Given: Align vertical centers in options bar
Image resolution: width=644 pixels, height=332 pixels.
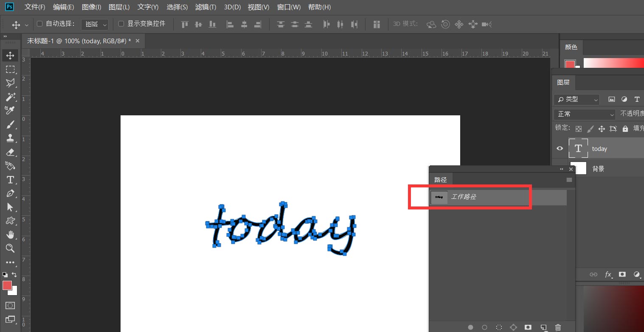Looking at the screenshot, I should [199, 24].
